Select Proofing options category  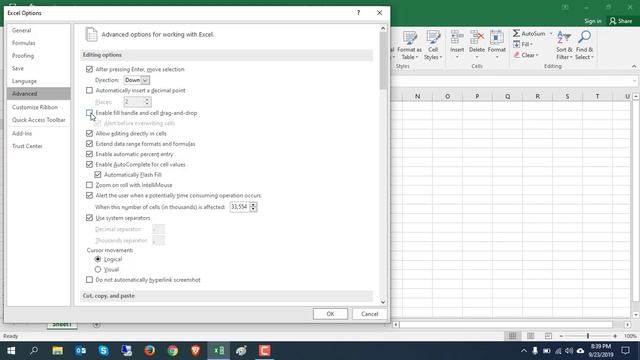pyautogui.click(x=38, y=56)
